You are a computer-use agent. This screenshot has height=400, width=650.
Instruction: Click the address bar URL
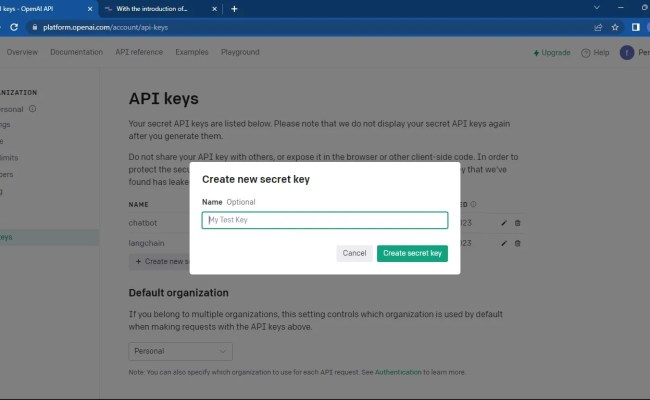coord(105,27)
